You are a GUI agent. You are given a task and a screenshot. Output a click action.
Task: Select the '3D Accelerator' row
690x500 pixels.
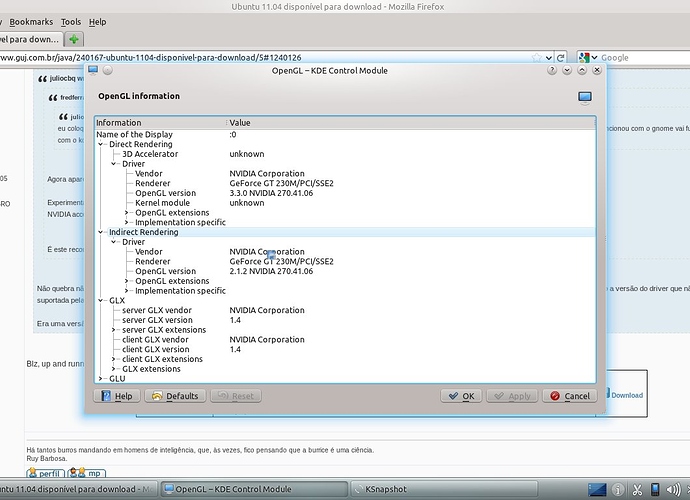pos(345,154)
